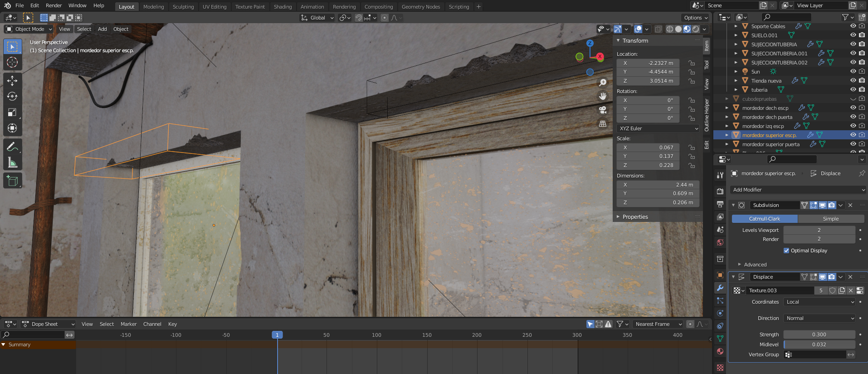Select the Cursor tool in toolbar
The image size is (868, 374).
click(12, 62)
